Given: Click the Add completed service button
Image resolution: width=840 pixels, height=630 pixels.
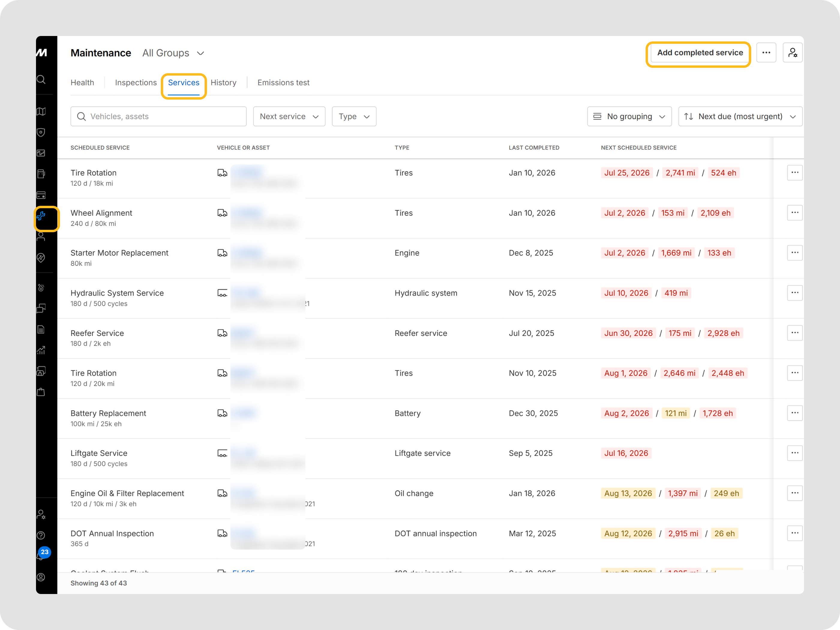Looking at the screenshot, I should pos(700,52).
